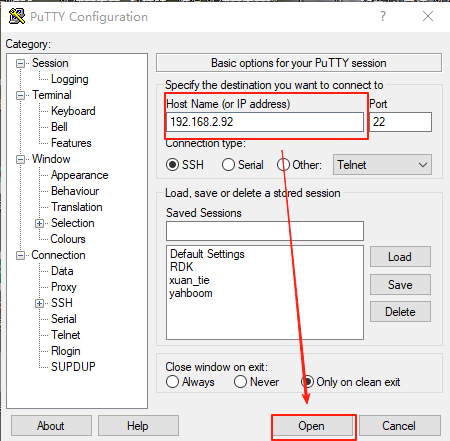The width and height of the screenshot is (450, 441).
Task: Choose Never for close window on exit
Action: (x=240, y=382)
